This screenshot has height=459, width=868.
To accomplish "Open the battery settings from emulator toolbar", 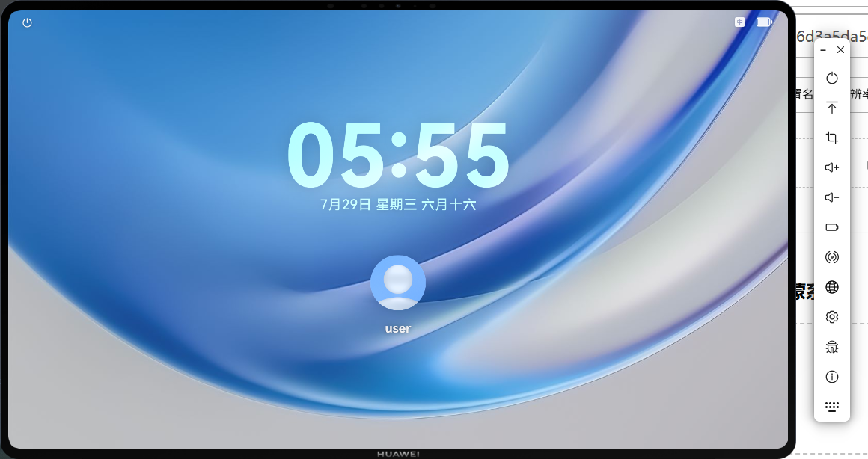I will (832, 227).
